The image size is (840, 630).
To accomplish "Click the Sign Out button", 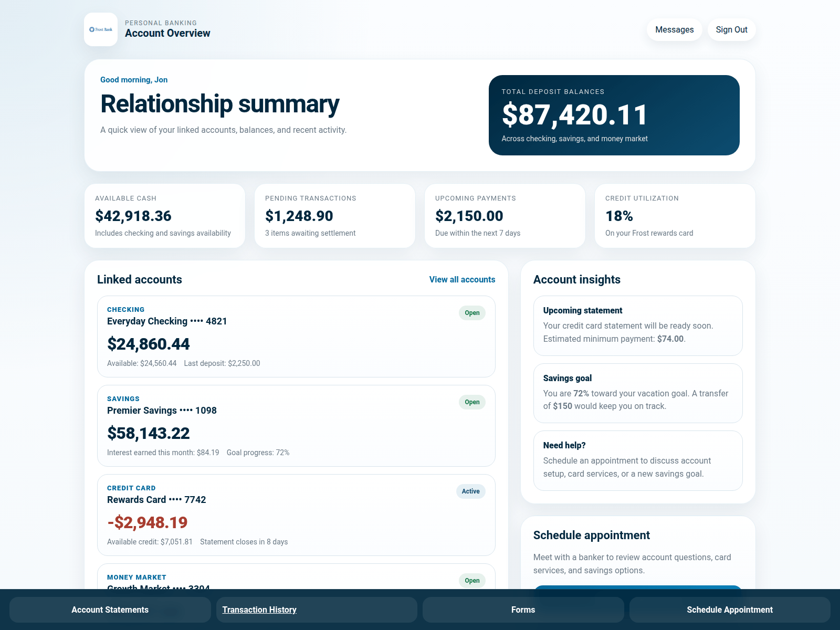I will 731,29.
